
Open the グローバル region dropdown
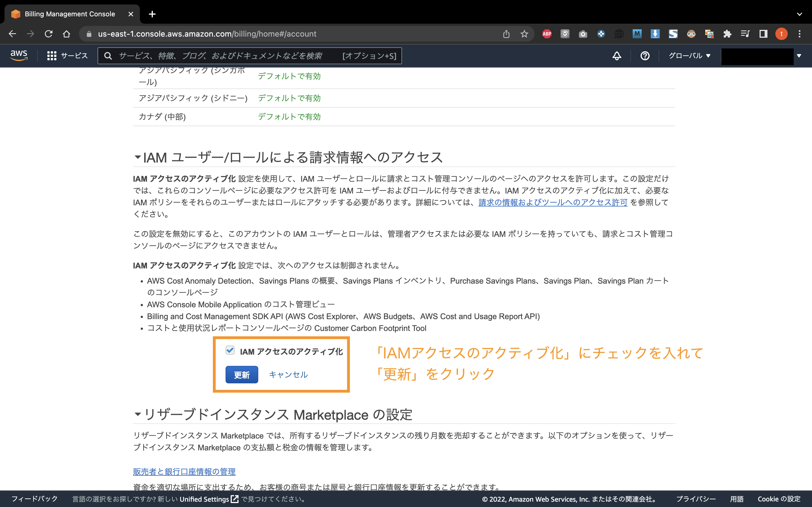(689, 56)
